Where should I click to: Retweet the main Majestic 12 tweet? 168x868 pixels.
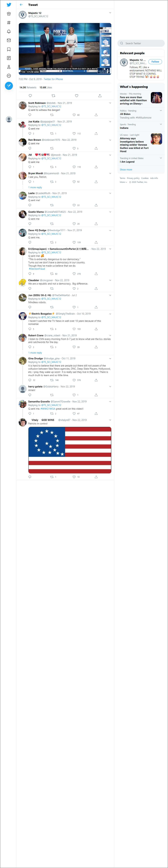pos(53,96)
